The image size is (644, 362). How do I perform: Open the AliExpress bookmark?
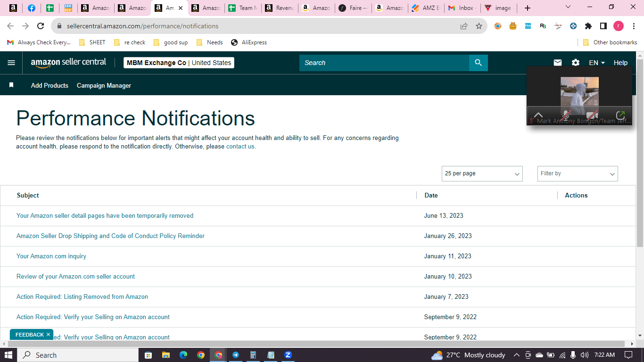click(x=249, y=42)
